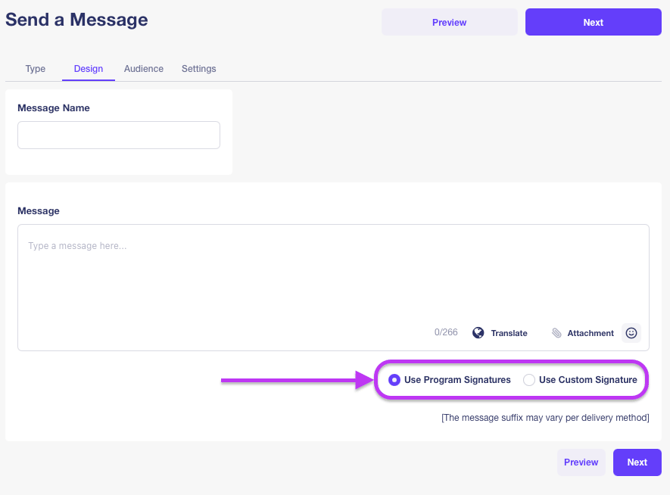Click the 0/266 character counter
This screenshot has width=670, height=495.
pyautogui.click(x=446, y=333)
